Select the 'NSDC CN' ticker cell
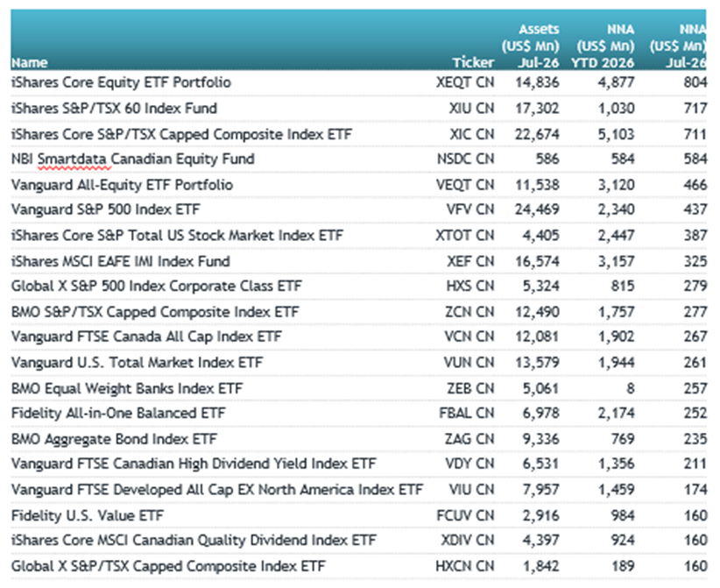 466,159
